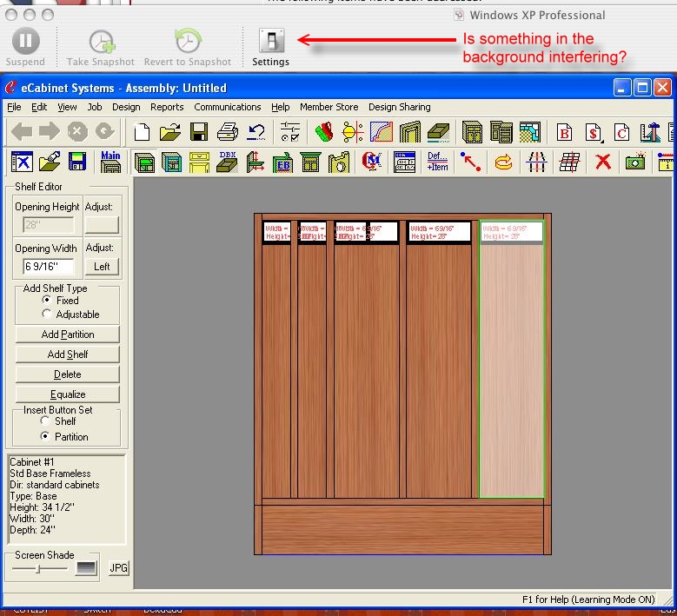677x616 pixels.
Task: Save using the black floppy disk icon
Action: point(199,132)
